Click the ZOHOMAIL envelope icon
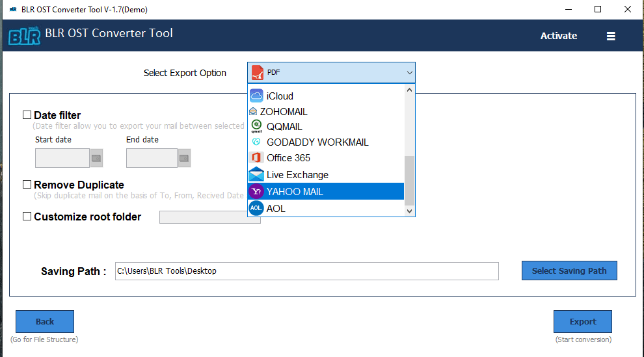Image resolution: width=644 pixels, height=357 pixels. [x=253, y=112]
